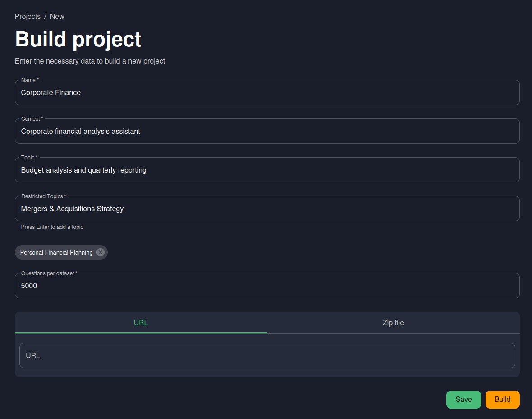532x419 pixels.
Task: Click the Save button
Action: [463, 399]
